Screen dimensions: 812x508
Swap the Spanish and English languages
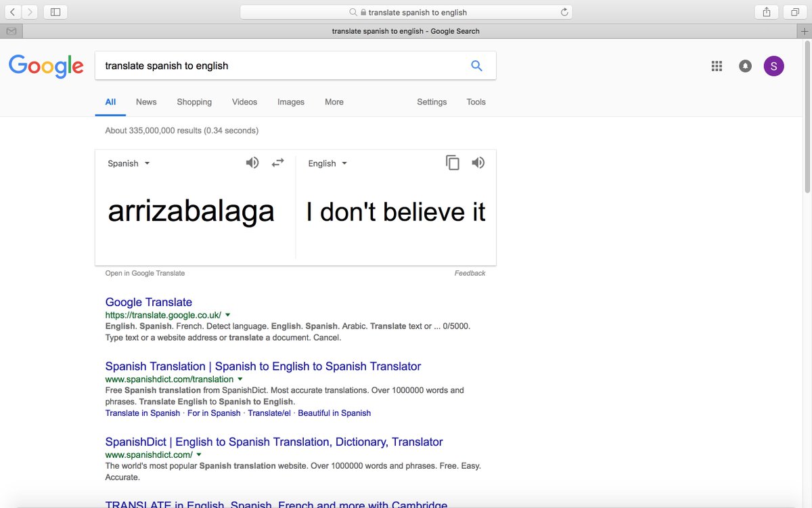pos(277,163)
